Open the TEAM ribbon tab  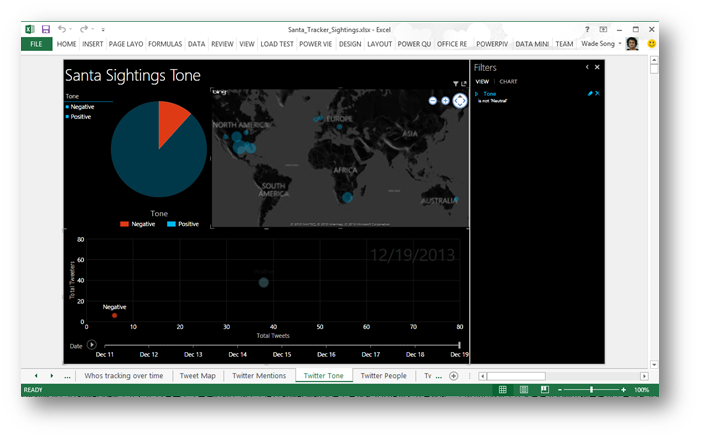(564, 44)
